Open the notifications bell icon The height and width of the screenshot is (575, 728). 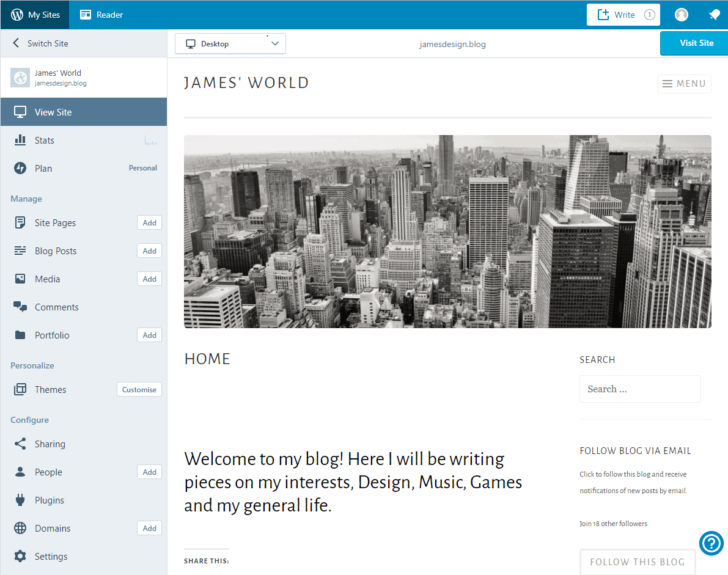pos(714,15)
